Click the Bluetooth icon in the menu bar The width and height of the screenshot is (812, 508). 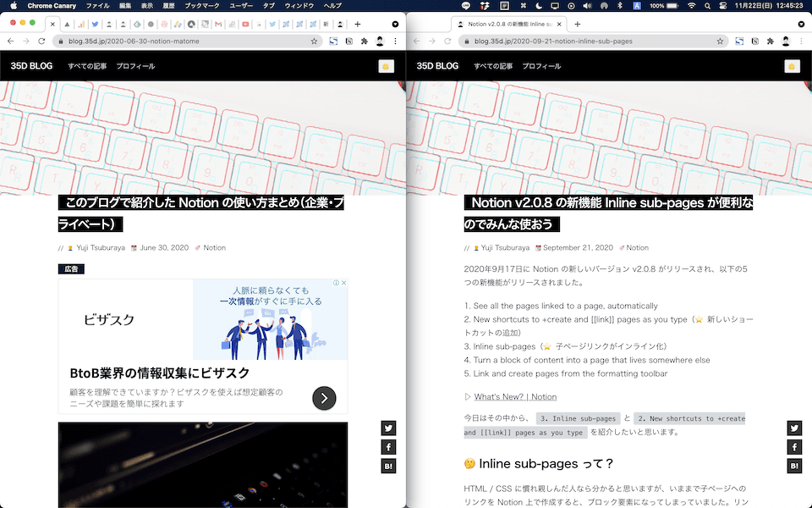(620, 6)
